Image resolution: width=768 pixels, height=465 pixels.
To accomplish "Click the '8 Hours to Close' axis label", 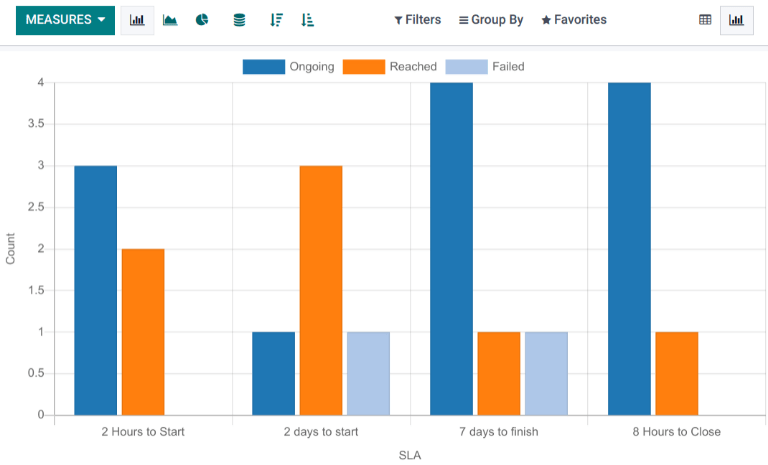I will [x=676, y=432].
